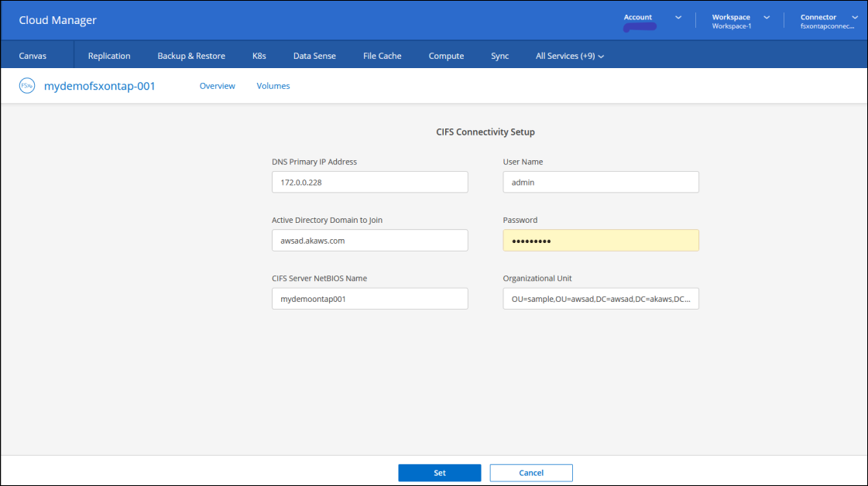Click the usage indicator under Account
The image size is (868, 486).
click(640, 26)
